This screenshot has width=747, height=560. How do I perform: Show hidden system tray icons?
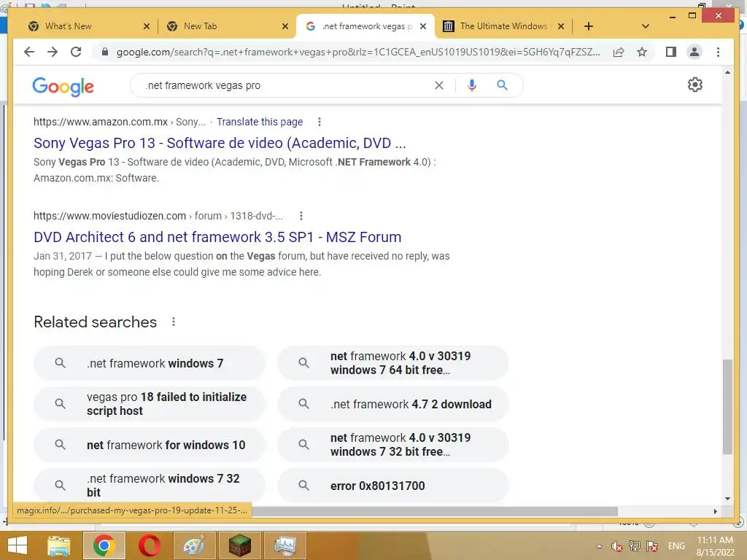point(600,546)
